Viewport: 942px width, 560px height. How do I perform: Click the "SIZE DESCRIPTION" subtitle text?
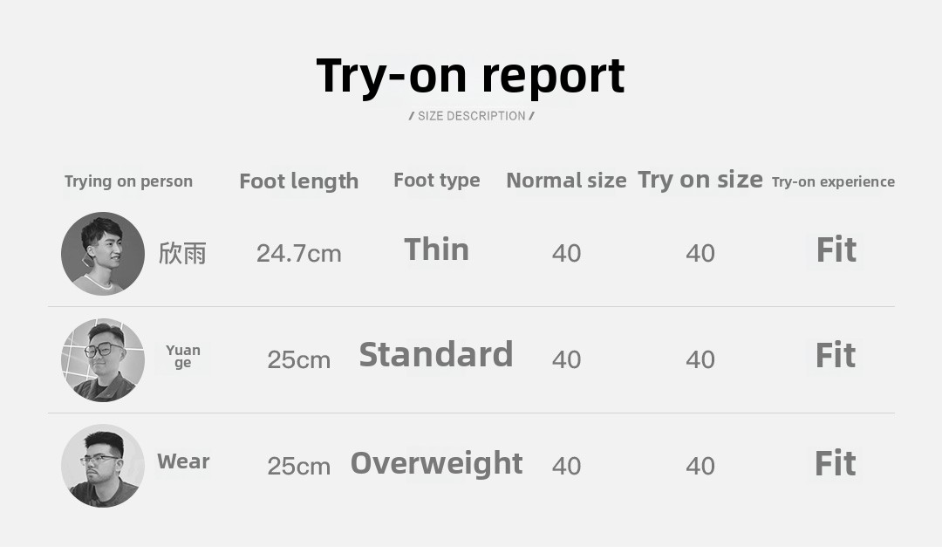471,116
